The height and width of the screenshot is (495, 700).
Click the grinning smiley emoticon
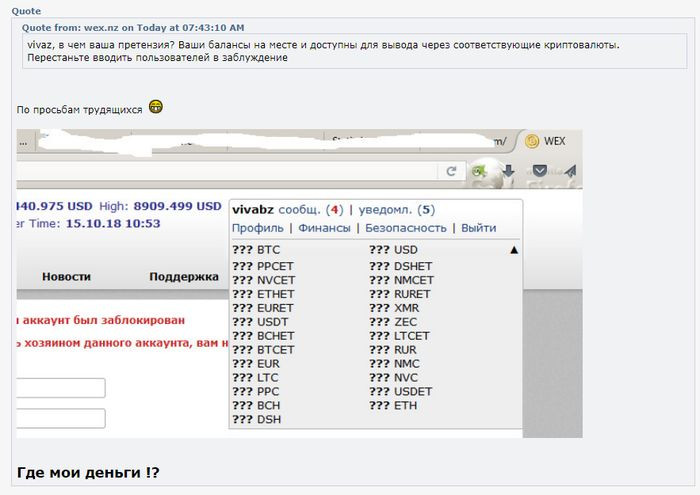[x=156, y=107]
